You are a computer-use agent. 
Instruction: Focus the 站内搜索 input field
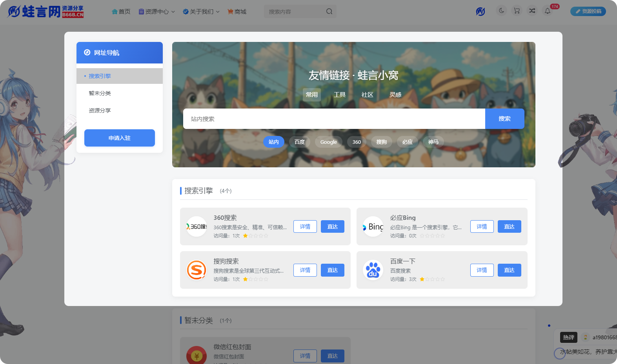click(x=334, y=119)
